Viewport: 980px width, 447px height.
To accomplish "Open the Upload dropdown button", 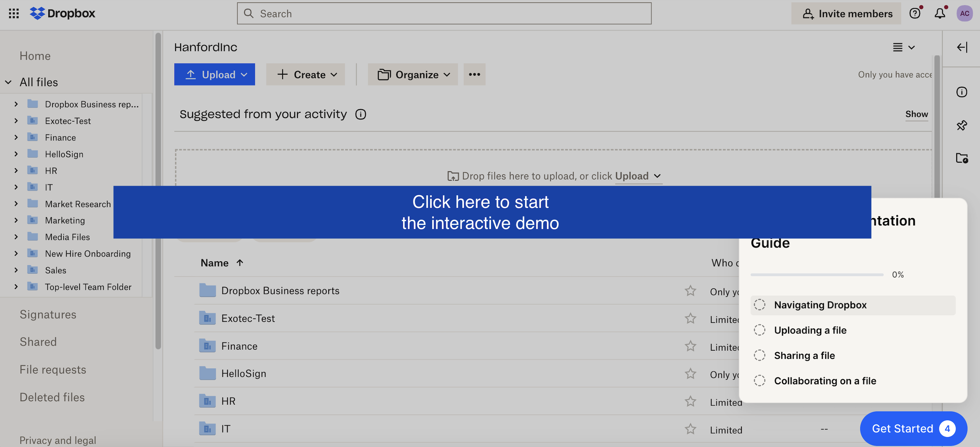I will (x=215, y=75).
